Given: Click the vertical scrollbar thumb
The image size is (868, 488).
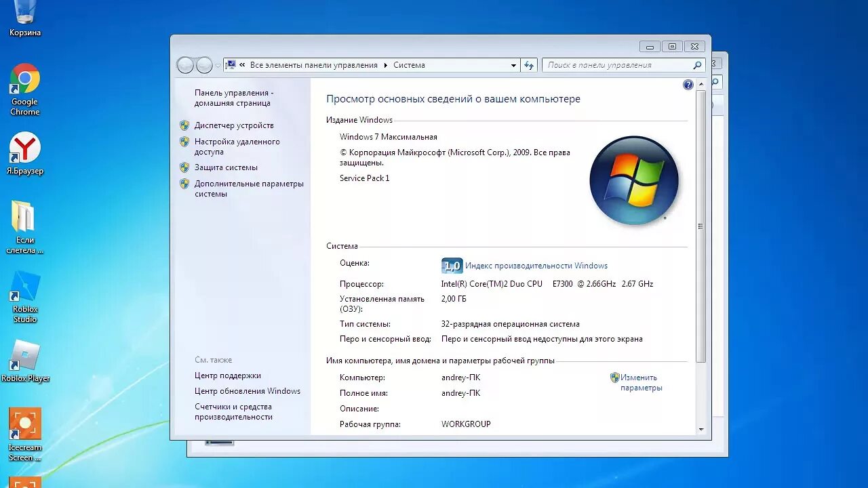Looking at the screenshot, I should tap(701, 226).
